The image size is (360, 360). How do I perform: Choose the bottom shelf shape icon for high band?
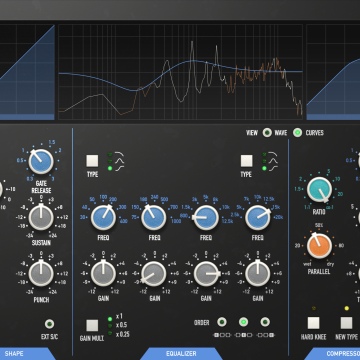tap(273, 168)
